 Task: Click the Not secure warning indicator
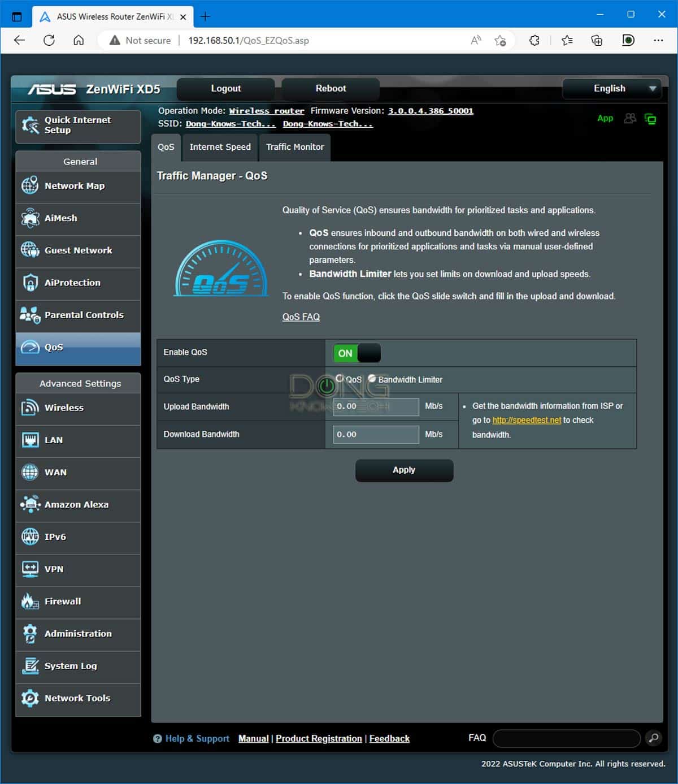(140, 41)
